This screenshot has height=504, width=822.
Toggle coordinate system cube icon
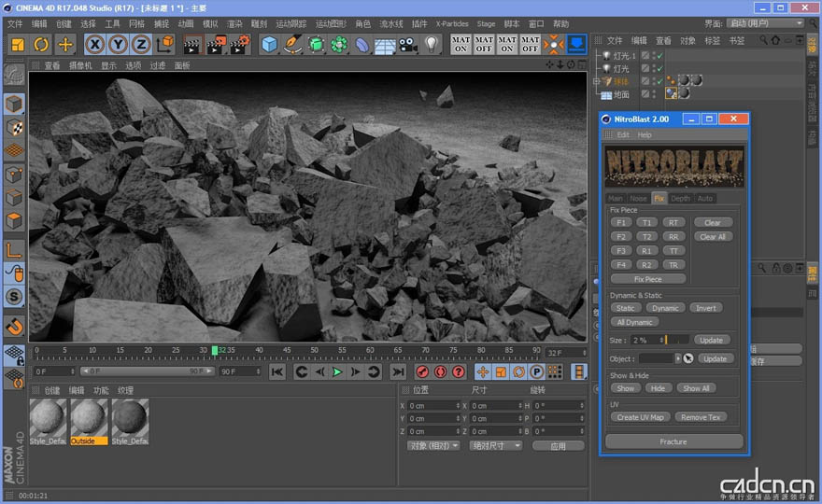[165, 45]
